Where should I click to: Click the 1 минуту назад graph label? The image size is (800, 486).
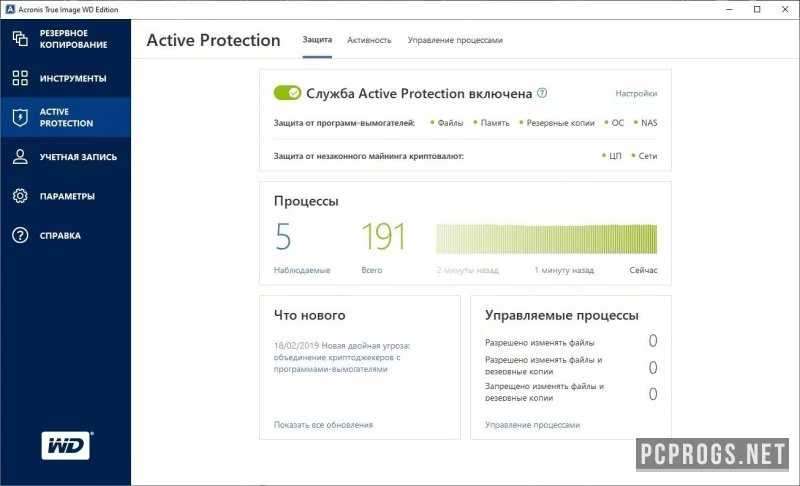[564, 270]
